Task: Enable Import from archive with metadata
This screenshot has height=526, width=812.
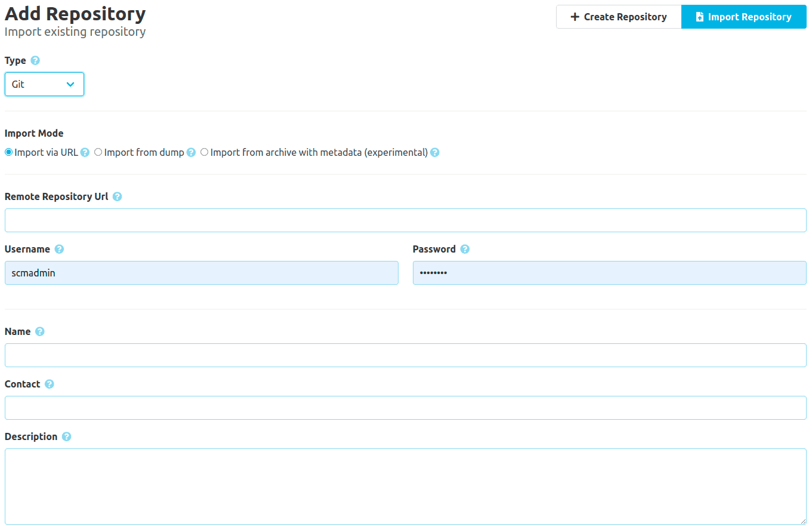Action: [x=204, y=152]
